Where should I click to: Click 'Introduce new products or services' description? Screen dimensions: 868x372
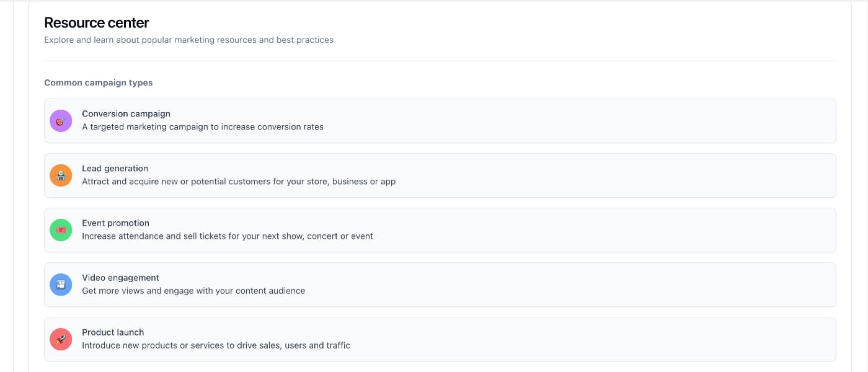pyautogui.click(x=216, y=345)
